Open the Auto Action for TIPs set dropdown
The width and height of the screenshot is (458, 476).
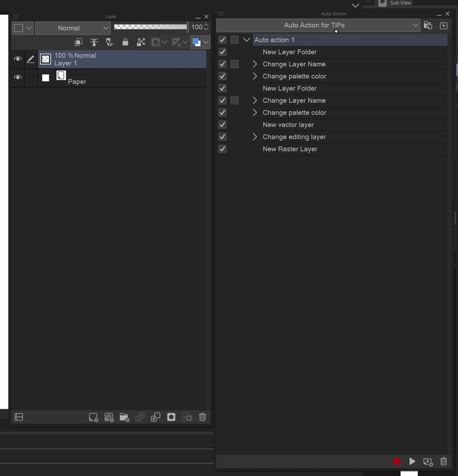coord(318,26)
